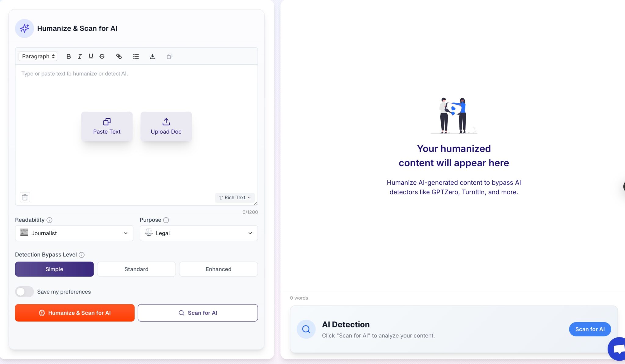Viewport: 625px width, 364px height.
Task: Click the Paste Text button
Action: click(107, 126)
